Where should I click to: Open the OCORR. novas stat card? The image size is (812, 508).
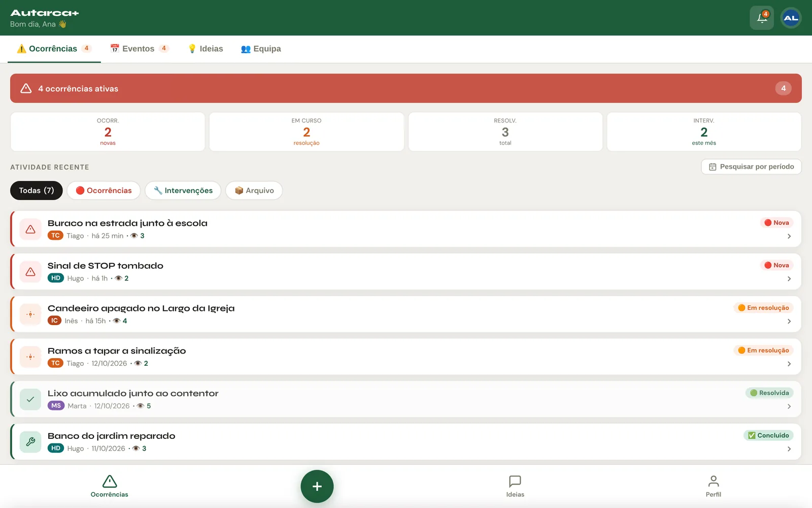pyautogui.click(x=108, y=132)
